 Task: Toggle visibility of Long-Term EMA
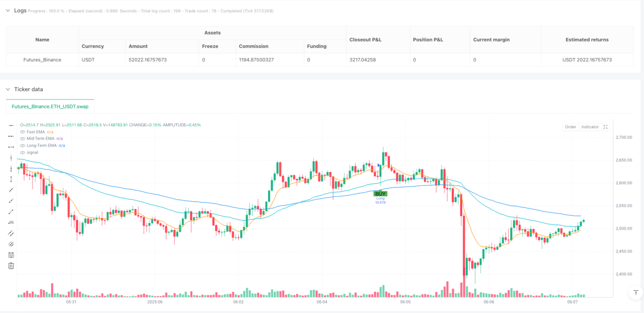click(x=22, y=146)
